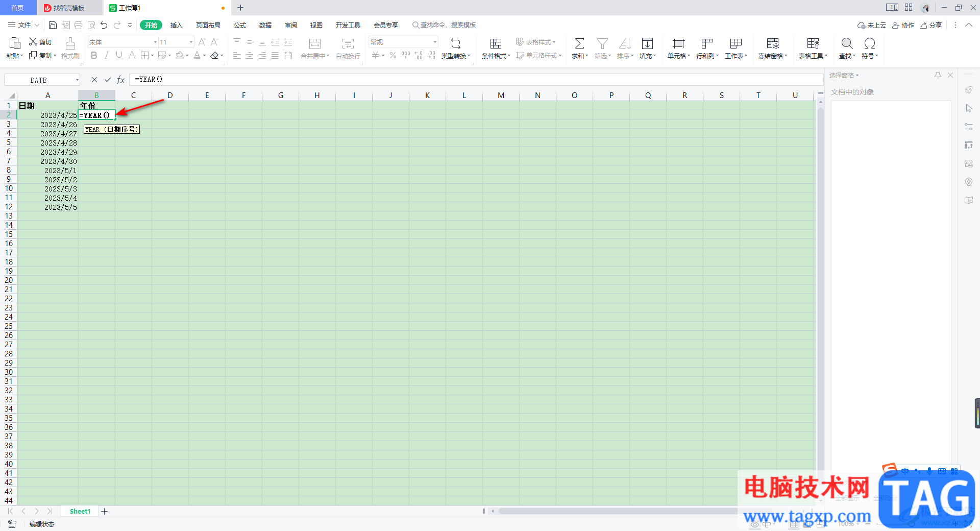Add a new sheet with plus button
This screenshot has height=531, width=980.
(104, 511)
